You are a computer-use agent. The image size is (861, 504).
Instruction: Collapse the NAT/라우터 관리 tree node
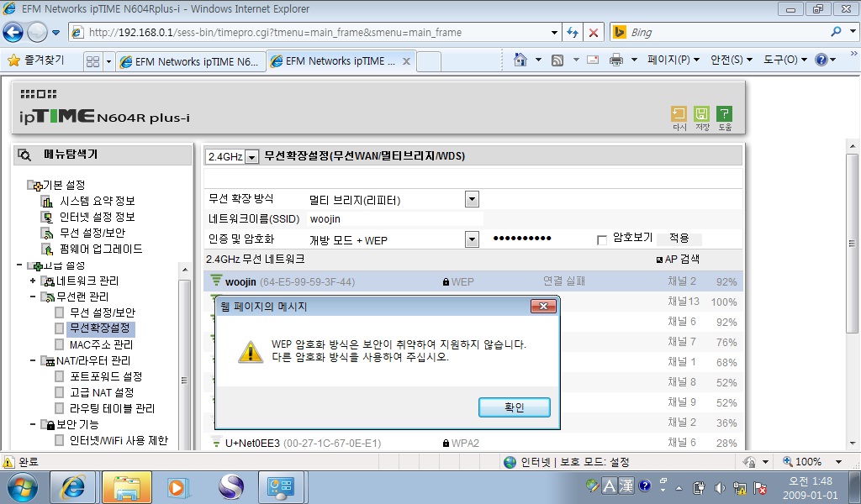[x=33, y=360]
